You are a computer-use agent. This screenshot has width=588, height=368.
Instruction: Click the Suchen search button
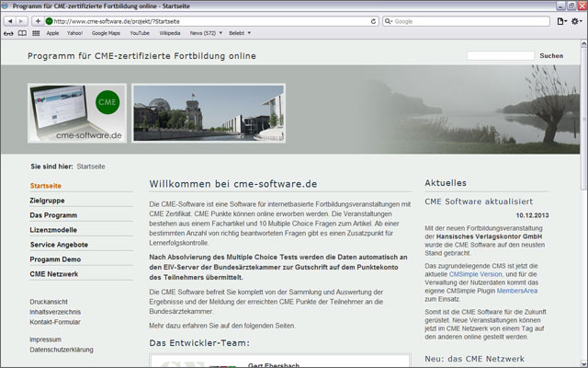551,55
